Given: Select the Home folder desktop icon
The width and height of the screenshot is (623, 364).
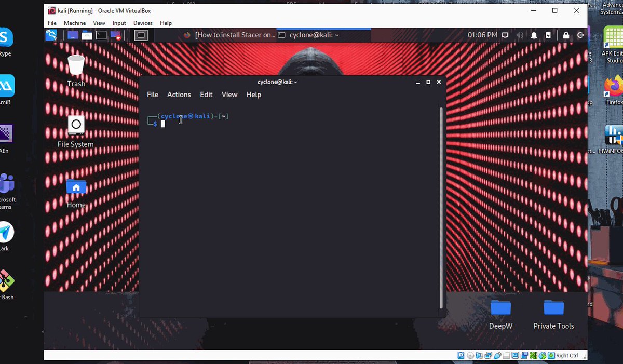Looking at the screenshot, I should [76, 193].
